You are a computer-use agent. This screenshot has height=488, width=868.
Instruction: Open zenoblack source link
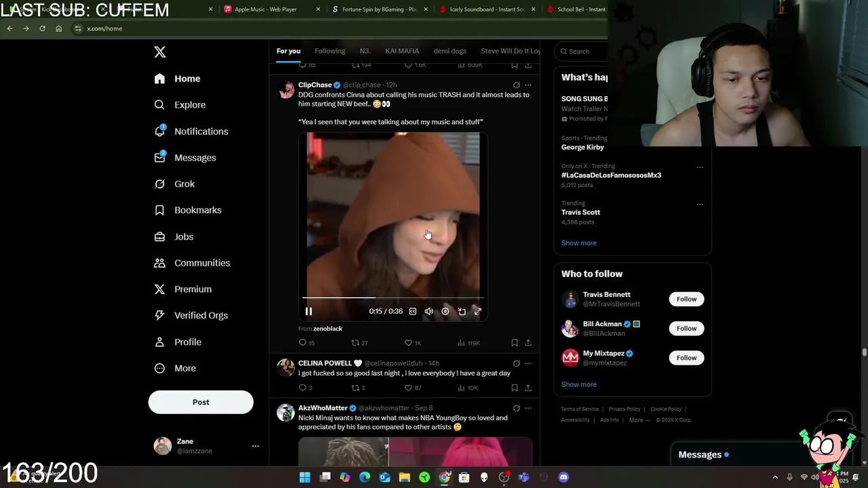328,329
